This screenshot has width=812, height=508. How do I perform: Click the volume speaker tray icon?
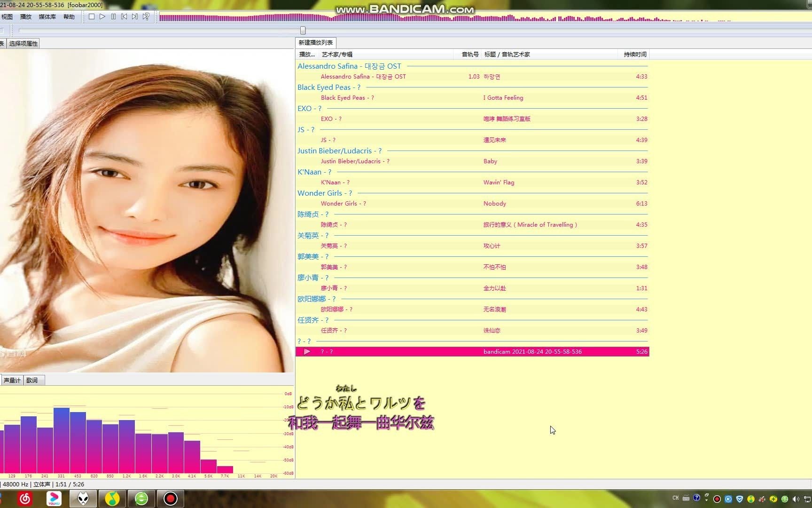click(796, 499)
